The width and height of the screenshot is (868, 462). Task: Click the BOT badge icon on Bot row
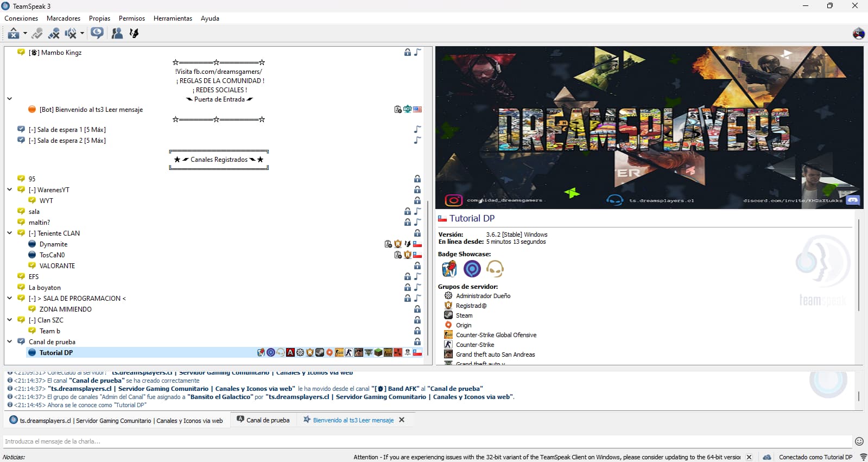[x=407, y=110]
